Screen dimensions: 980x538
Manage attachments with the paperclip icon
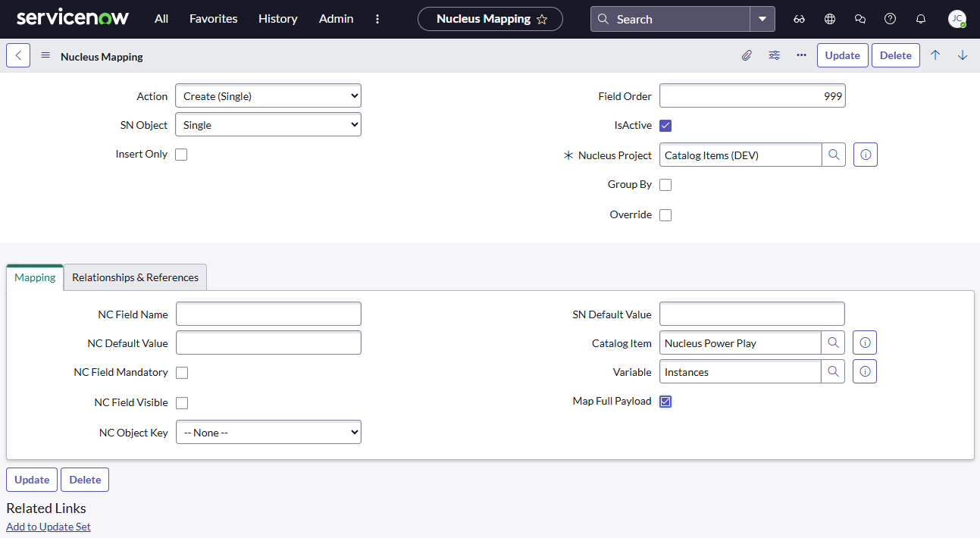tap(747, 55)
